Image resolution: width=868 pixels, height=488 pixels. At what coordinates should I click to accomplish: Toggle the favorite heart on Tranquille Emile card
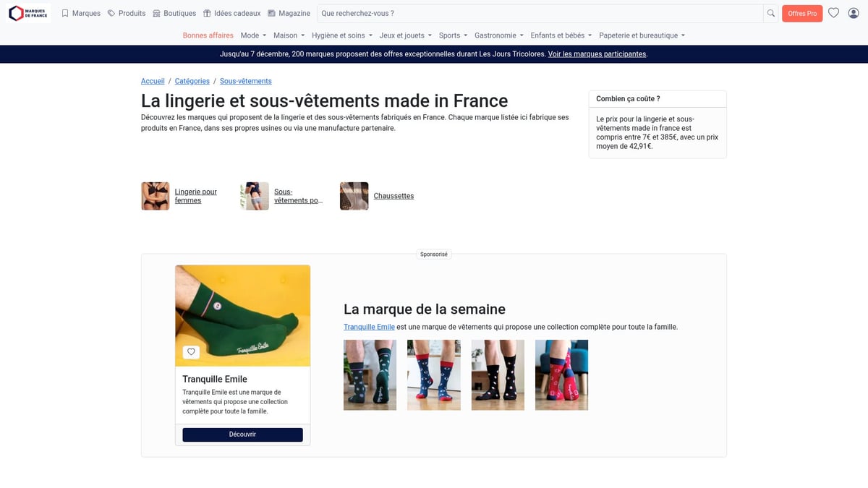[x=191, y=351]
